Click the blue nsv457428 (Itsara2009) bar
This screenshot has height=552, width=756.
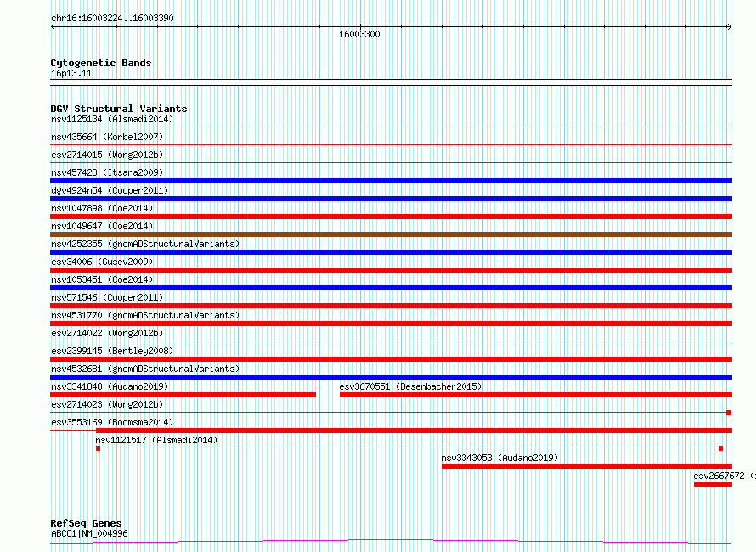[391, 181]
